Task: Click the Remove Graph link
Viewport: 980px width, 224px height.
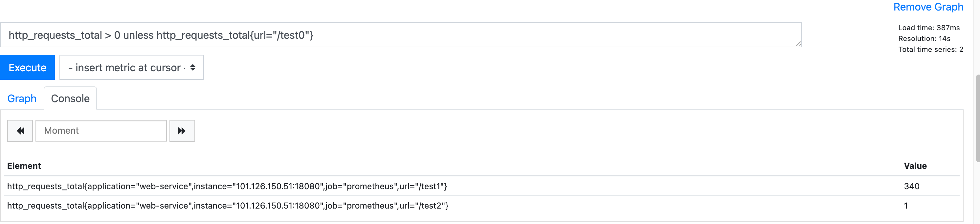Action: click(928, 7)
